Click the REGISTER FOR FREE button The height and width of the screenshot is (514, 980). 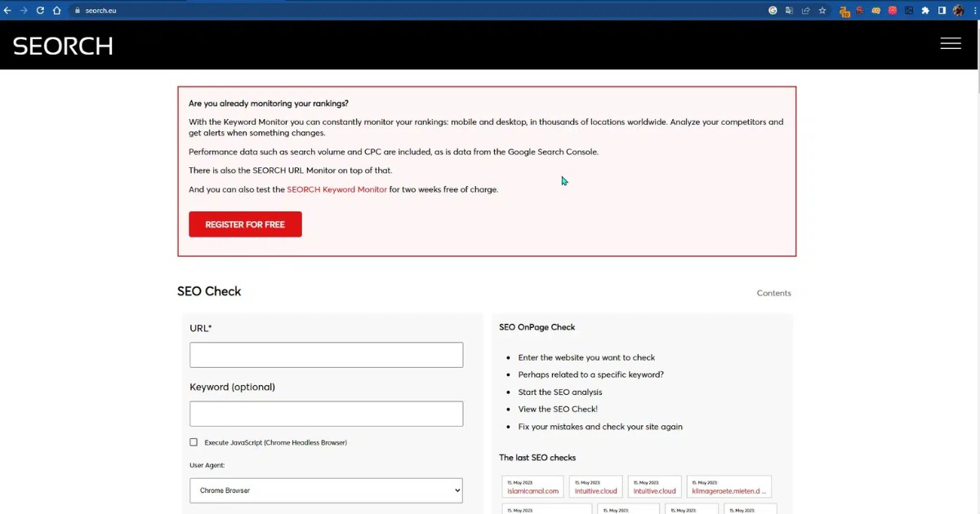click(245, 224)
